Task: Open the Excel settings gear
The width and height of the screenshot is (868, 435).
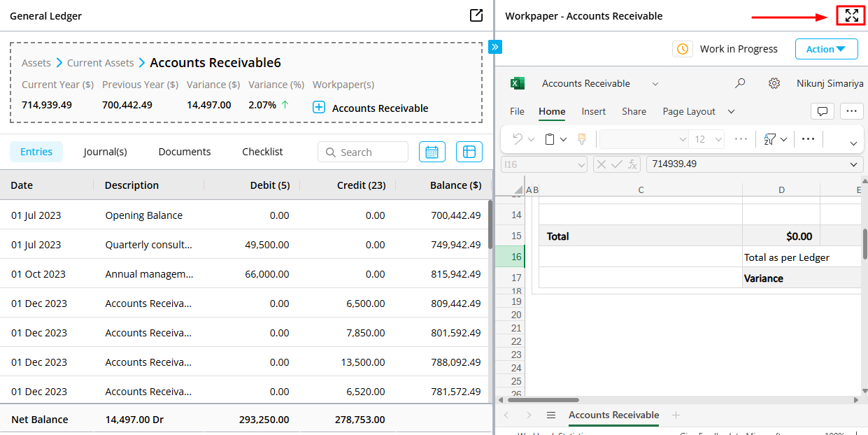Action: click(774, 83)
